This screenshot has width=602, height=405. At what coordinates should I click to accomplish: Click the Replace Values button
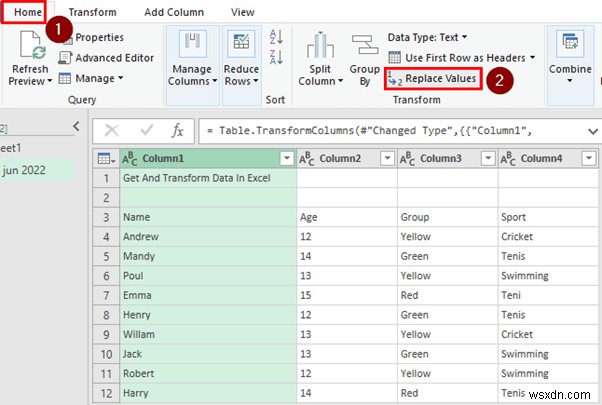pyautogui.click(x=433, y=79)
